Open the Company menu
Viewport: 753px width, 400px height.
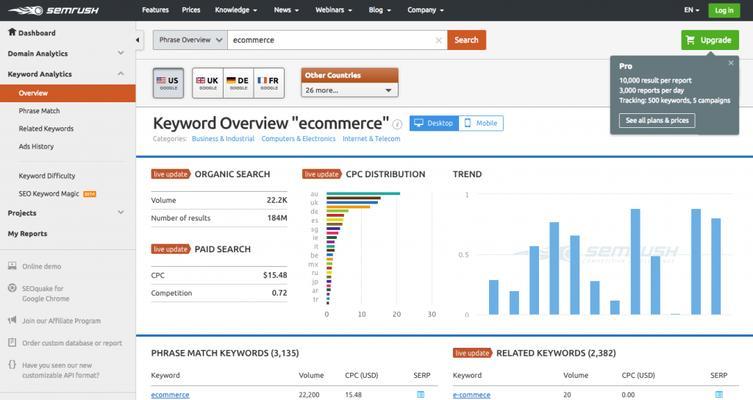(x=425, y=10)
